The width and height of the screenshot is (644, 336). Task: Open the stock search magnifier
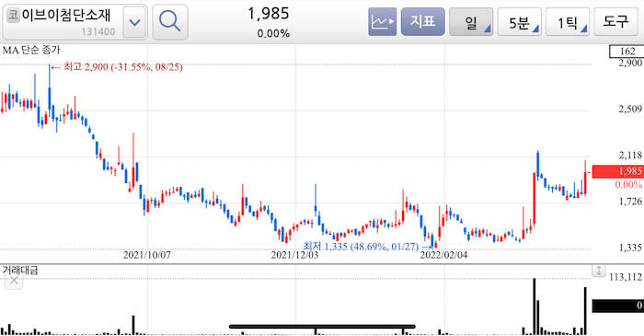(170, 22)
